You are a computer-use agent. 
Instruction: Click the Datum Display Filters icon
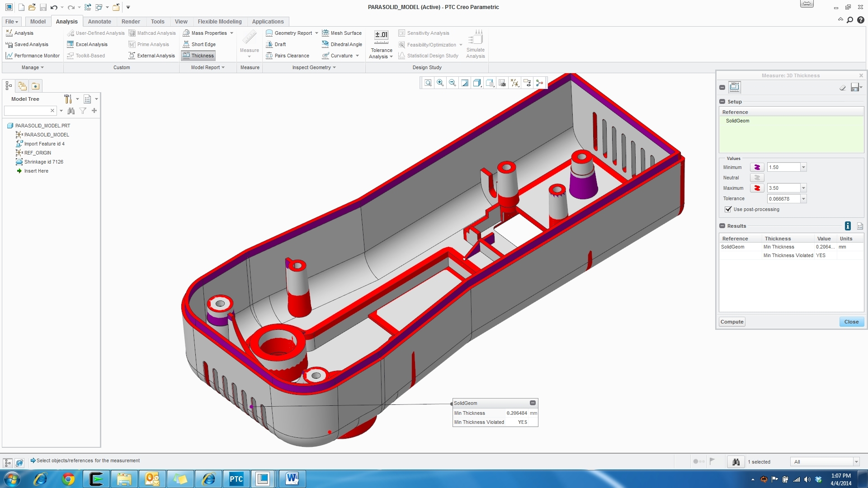click(x=515, y=83)
